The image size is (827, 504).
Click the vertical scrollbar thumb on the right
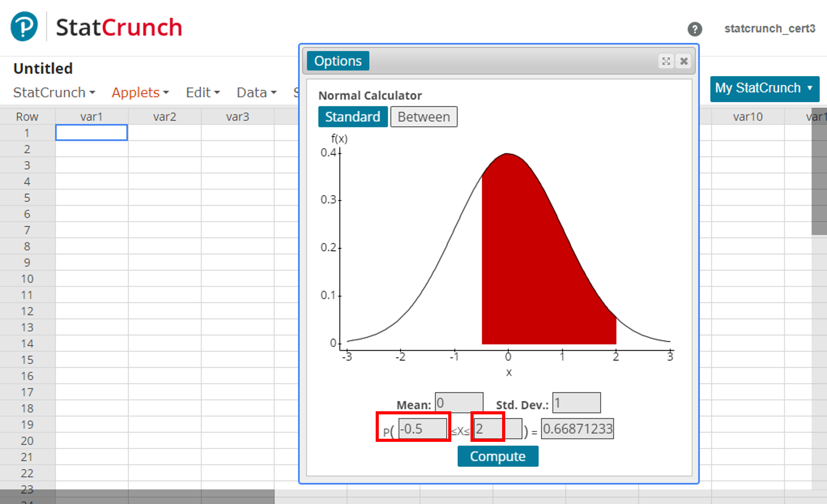pos(819,171)
